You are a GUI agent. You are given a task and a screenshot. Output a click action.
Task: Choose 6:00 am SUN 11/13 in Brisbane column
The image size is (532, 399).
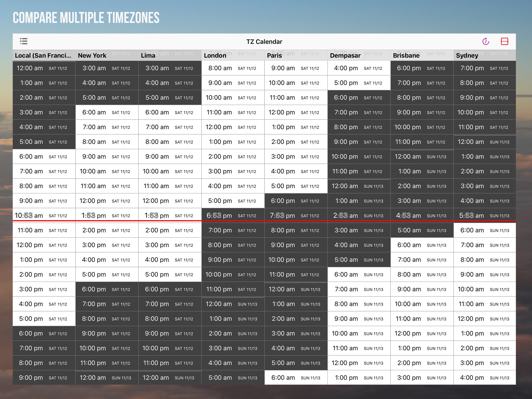point(422,245)
